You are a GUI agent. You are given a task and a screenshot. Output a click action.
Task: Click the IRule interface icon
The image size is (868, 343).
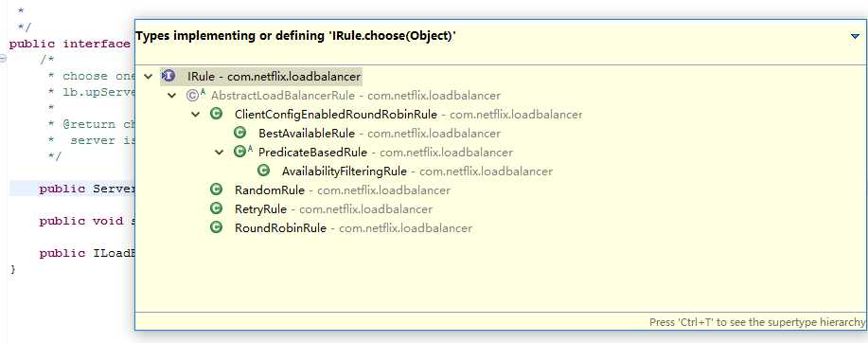(168, 77)
